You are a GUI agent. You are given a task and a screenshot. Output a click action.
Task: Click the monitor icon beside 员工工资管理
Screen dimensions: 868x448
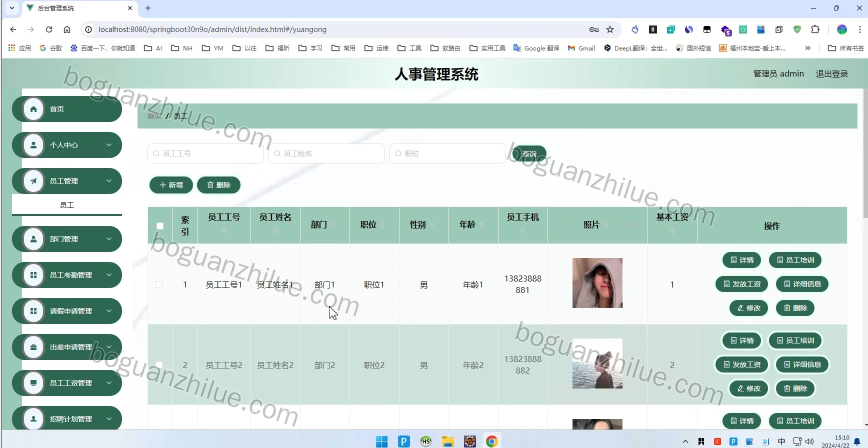click(x=33, y=383)
